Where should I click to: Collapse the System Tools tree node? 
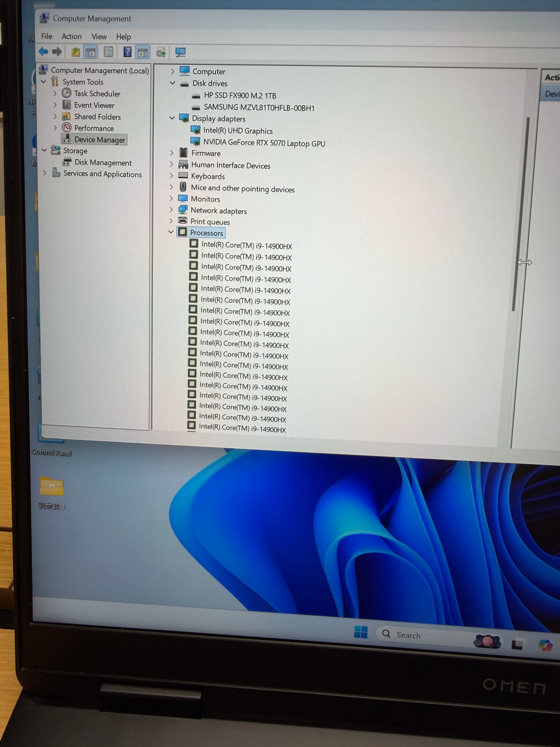coord(44,82)
